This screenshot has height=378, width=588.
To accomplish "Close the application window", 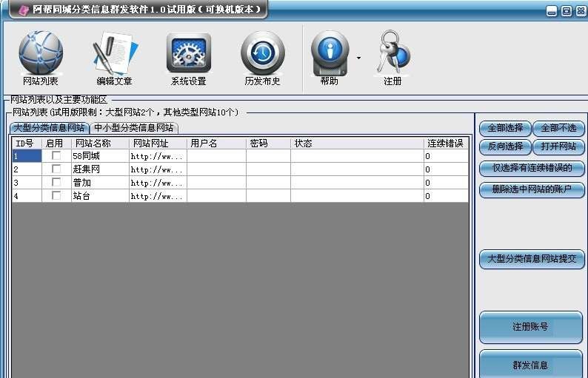I will tap(581, 11).
